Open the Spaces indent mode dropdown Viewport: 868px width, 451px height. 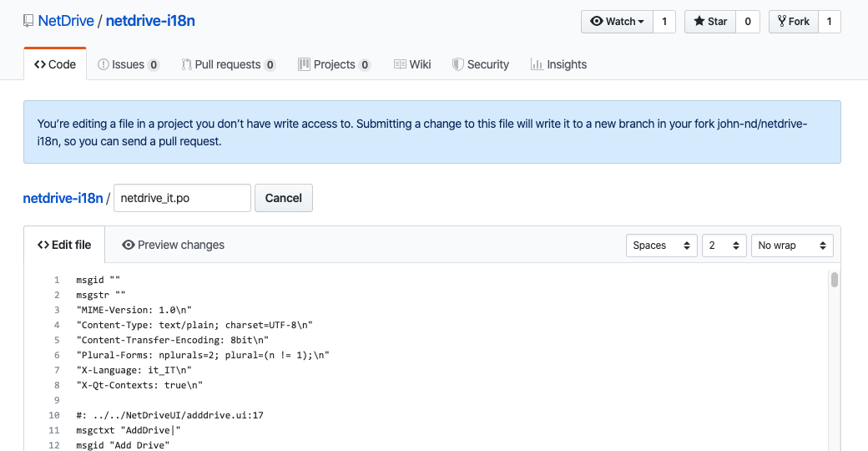pos(662,246)
